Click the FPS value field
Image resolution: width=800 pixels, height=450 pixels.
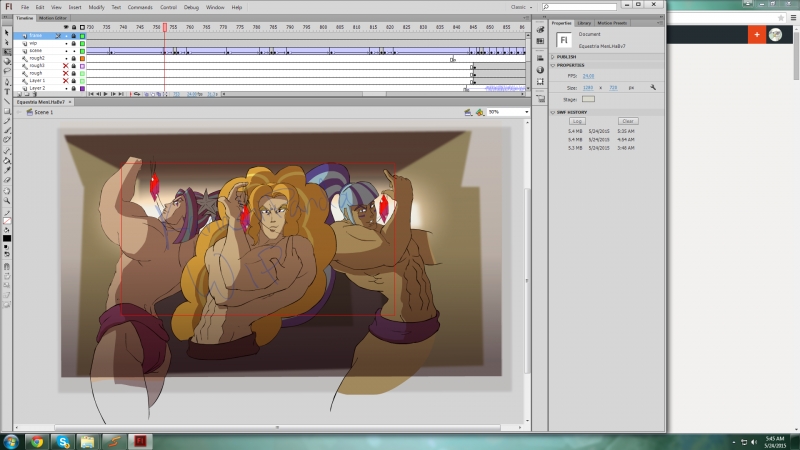pyautogui.click(x=589, y=76)
